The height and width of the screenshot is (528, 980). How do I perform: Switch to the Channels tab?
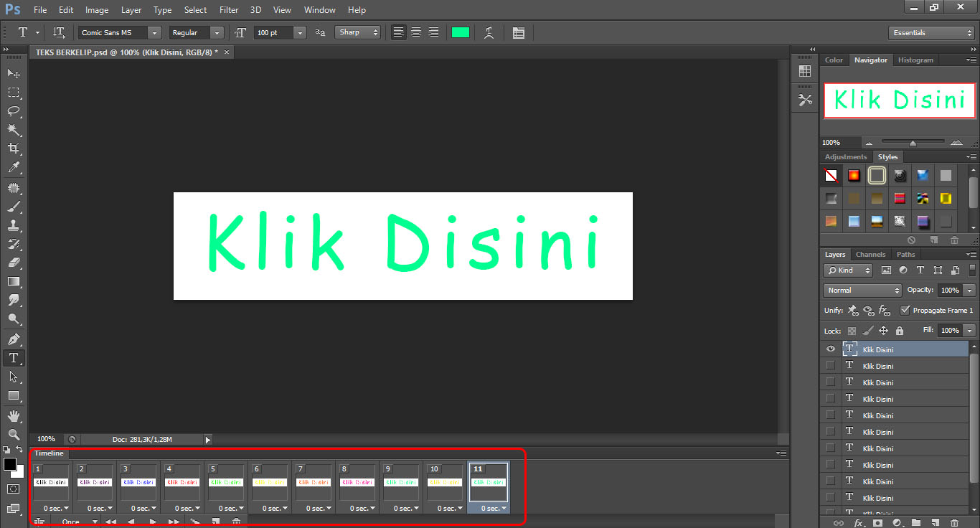tap(870, 254)
